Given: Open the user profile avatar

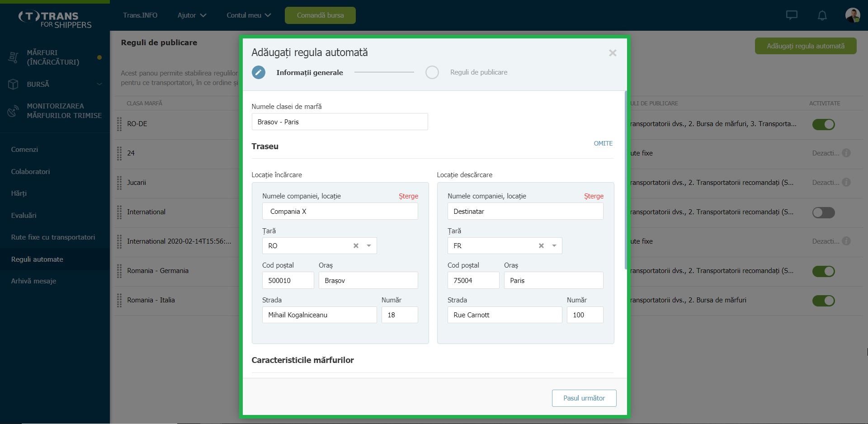Looking at the screenshot, I should (853, 15).
